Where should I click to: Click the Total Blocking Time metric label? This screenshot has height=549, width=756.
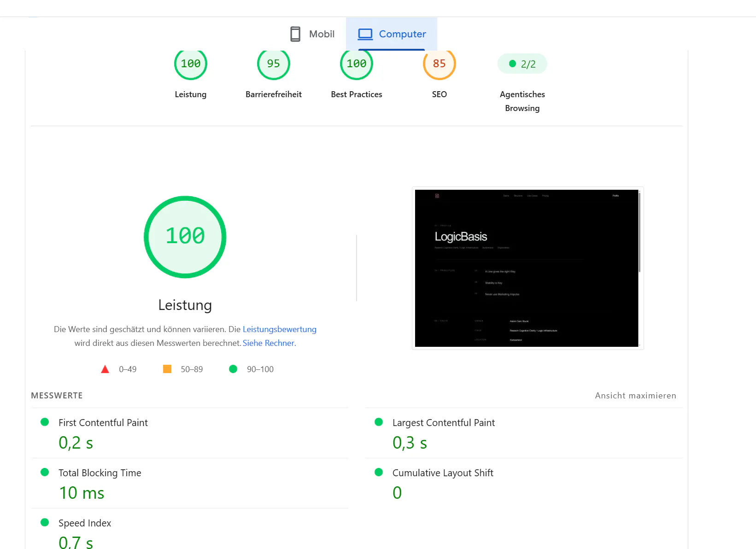100,473
